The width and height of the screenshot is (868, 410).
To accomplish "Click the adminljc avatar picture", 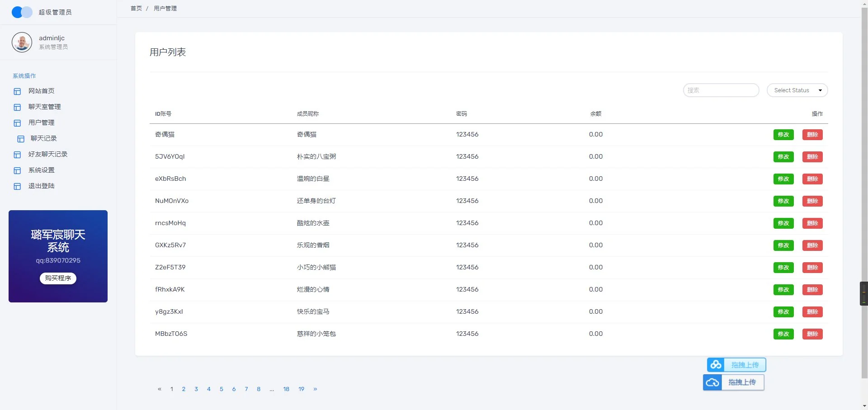I will (22, 42).
